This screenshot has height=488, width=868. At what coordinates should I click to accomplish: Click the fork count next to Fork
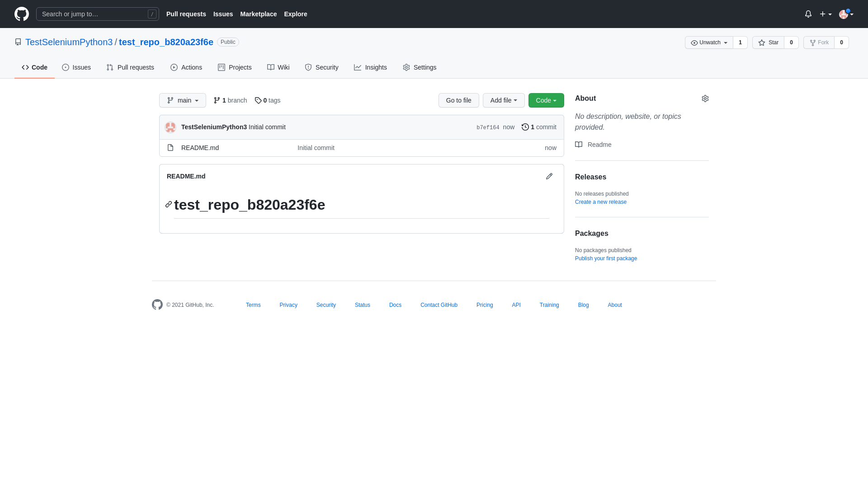841,42
